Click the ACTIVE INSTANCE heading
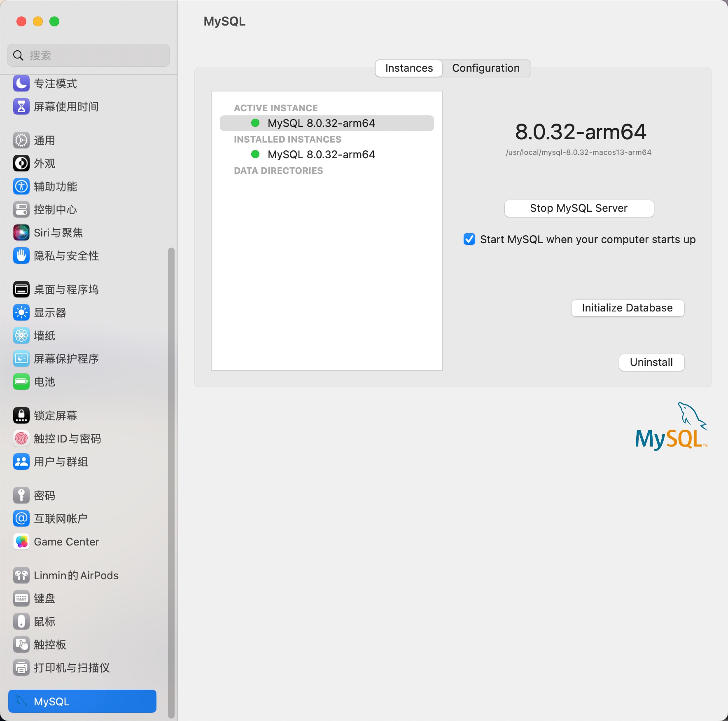The height and width of the screenshot is (721, 728). 276,108
